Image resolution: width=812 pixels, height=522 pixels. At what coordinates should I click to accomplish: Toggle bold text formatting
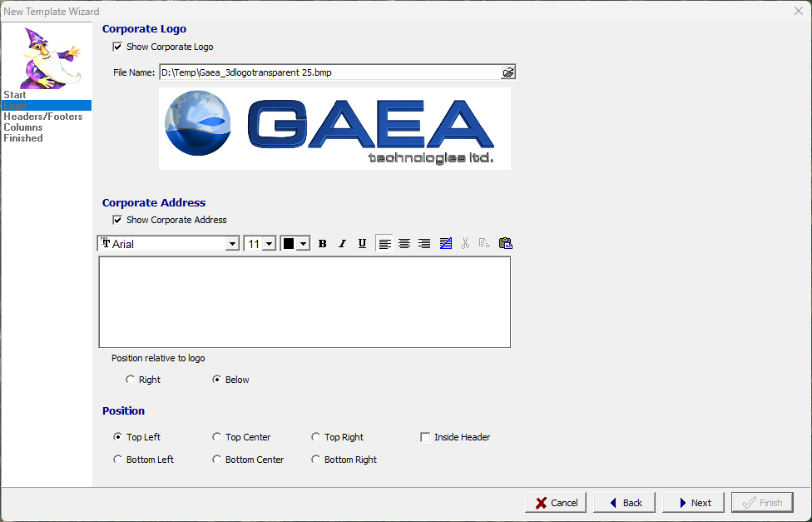pos(322,244)
